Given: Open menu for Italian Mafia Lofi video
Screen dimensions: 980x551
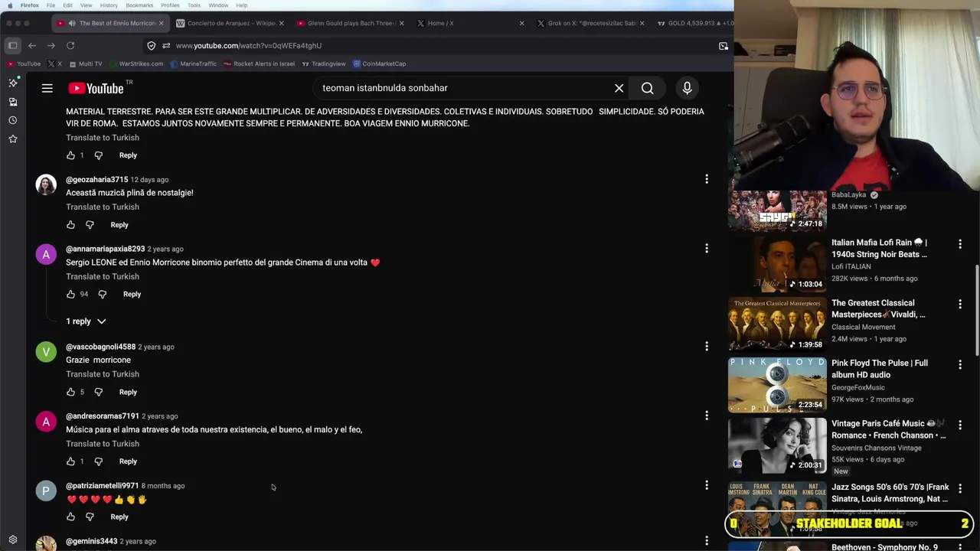Looking at the screenshot, I should pyautogui.click(x=960, y=244).
